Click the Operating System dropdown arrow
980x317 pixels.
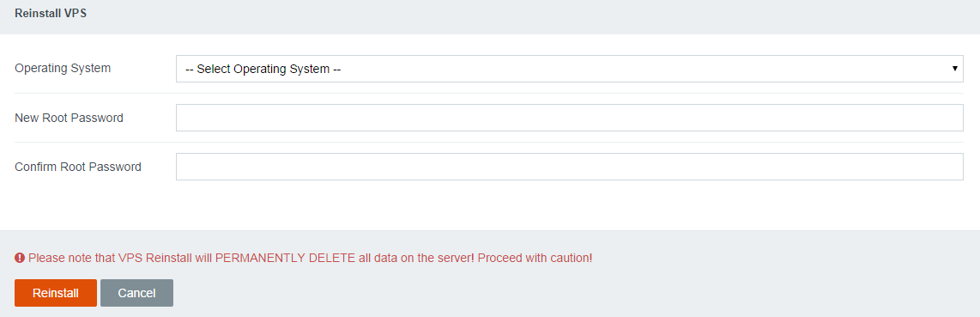[955, 68]
